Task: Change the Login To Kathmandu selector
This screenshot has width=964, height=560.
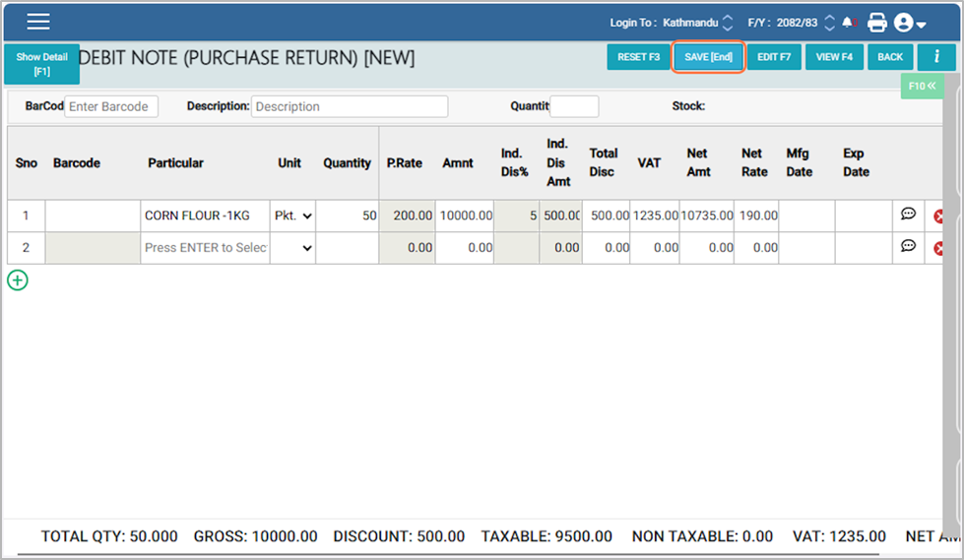Action: point(698,23)
